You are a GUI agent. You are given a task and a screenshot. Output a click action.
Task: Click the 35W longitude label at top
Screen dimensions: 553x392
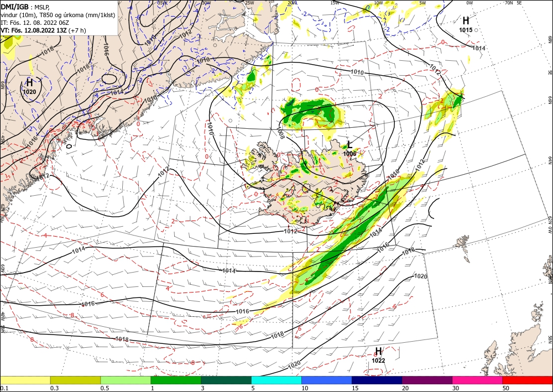[162, 3]
